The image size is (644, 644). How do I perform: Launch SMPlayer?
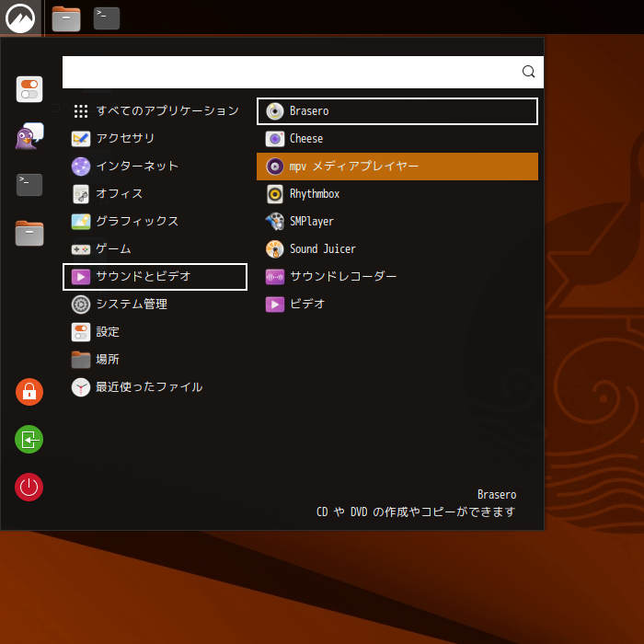[x=397, y=222]
